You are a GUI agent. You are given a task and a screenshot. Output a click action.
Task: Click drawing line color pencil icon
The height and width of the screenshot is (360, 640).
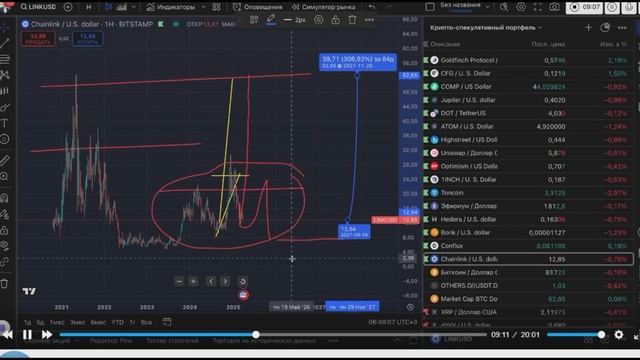271,20
